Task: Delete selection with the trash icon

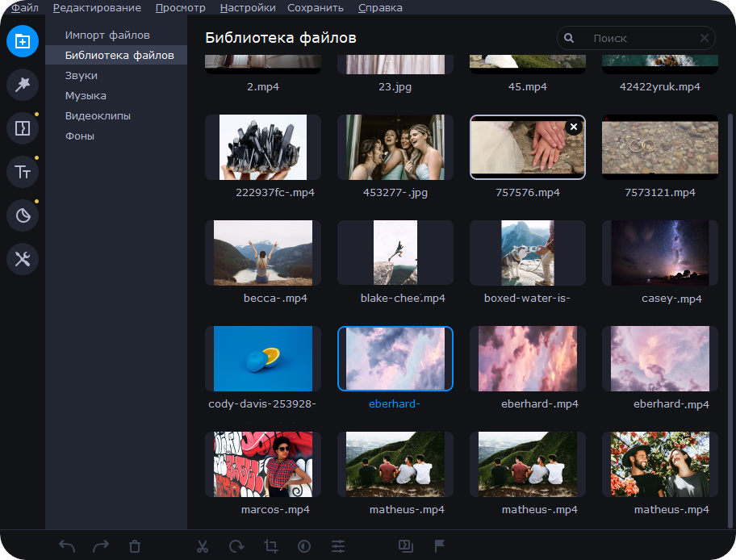Action: 135,546
